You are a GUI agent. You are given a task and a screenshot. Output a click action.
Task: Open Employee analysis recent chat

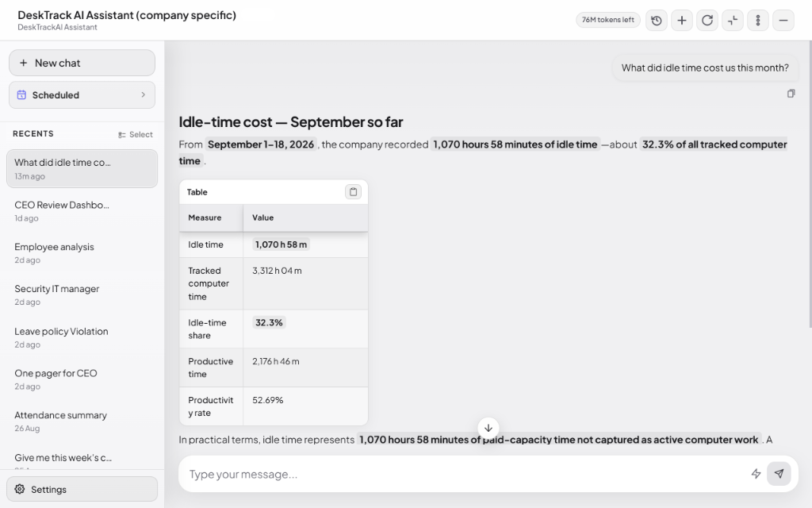82,253
